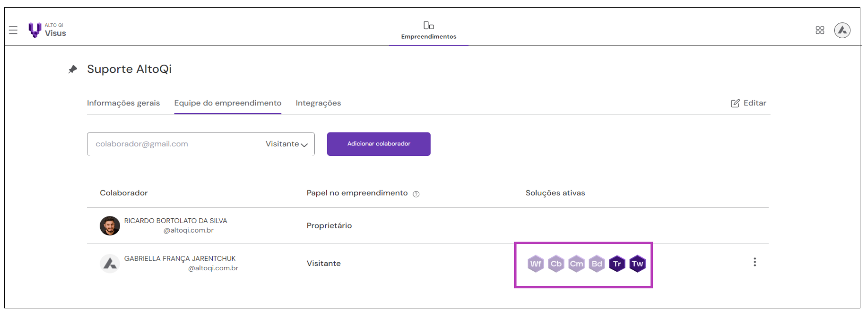The width and height of the screenshot is (868, 316).
Task: Select the Bd solution icon
Action: click(x=597, y=263)
